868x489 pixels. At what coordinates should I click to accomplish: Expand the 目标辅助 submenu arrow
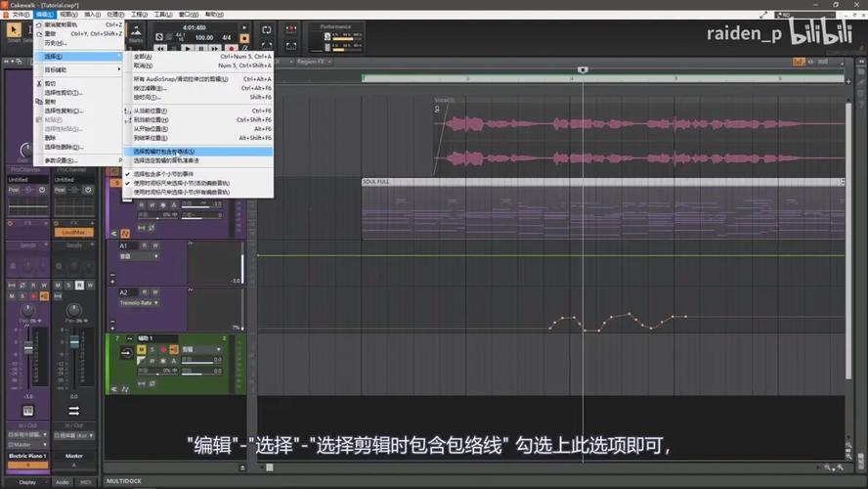point(119,69)
